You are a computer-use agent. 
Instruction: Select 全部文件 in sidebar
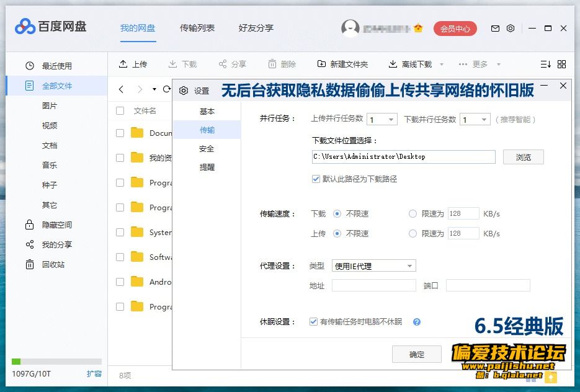point(56,86)
